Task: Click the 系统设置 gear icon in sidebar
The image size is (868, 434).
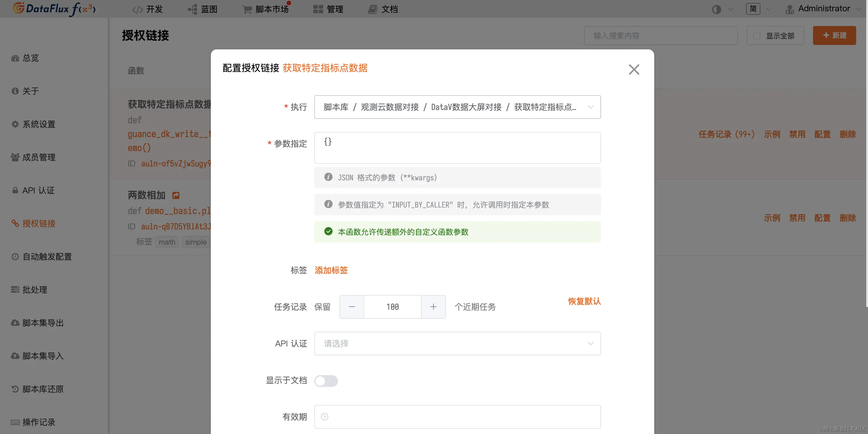Action: [x=15, y=124]
